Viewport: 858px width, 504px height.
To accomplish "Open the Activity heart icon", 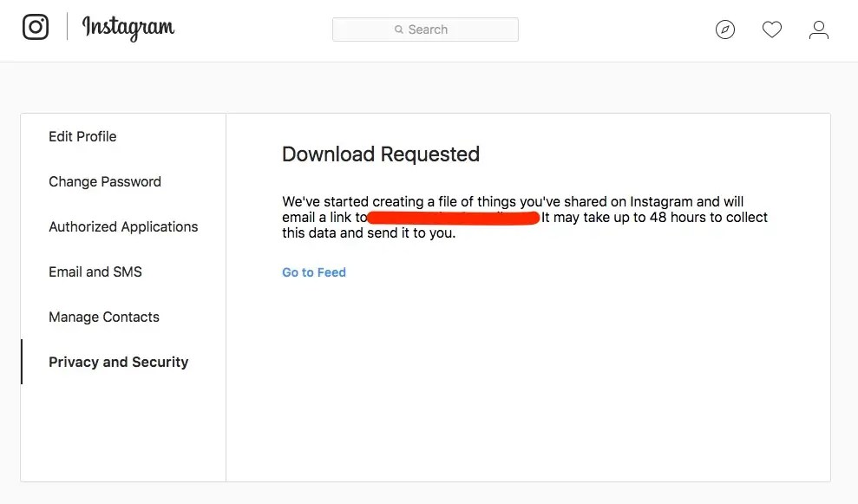I will [x=772, y=29].
